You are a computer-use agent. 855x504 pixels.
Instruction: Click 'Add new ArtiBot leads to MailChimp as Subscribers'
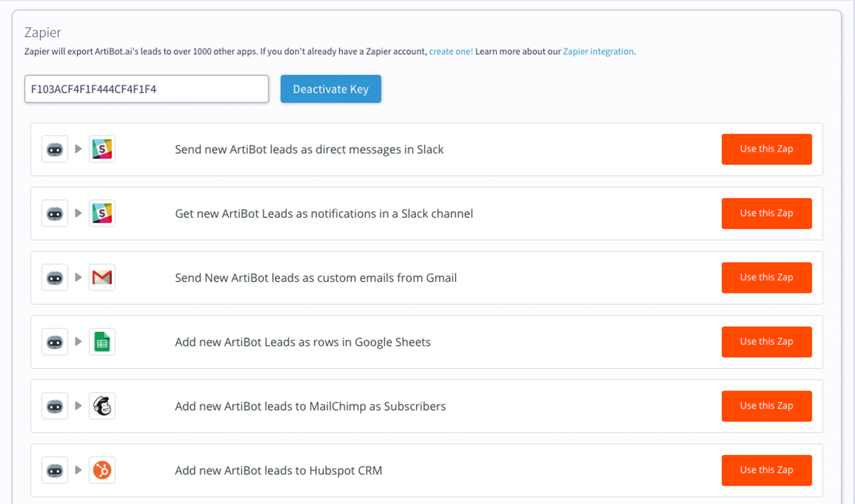(311, 406)
